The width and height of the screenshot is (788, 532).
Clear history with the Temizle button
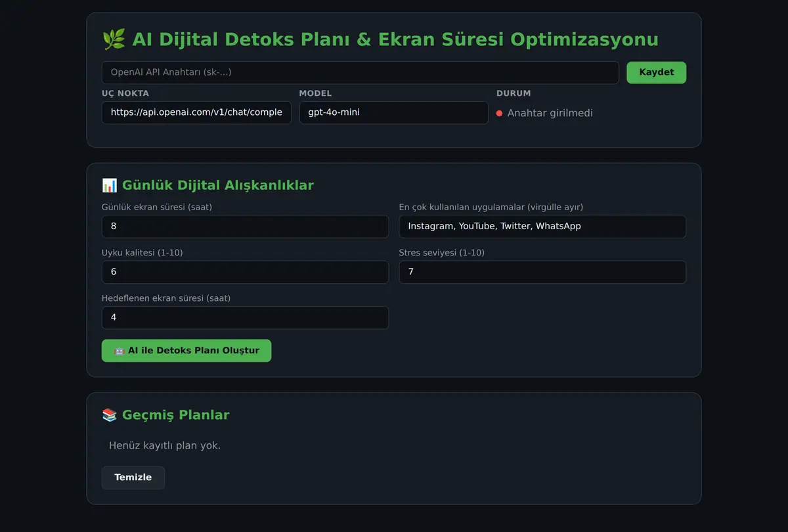coord(133,477)
